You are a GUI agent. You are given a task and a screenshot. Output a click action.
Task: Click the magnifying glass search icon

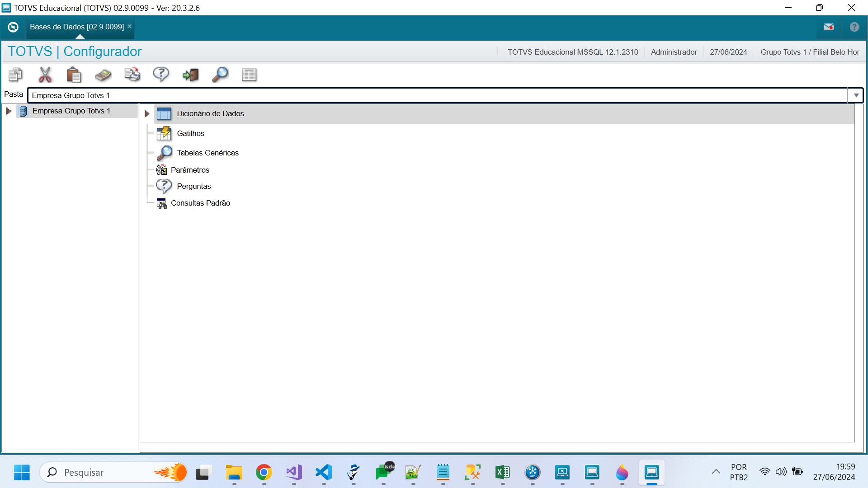point(220,75)
